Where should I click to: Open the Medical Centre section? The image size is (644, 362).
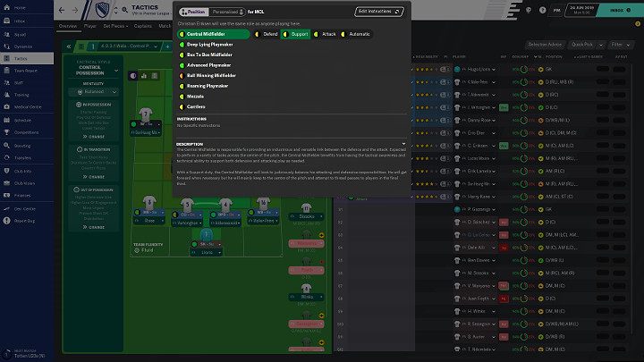[x=29, y=106]
